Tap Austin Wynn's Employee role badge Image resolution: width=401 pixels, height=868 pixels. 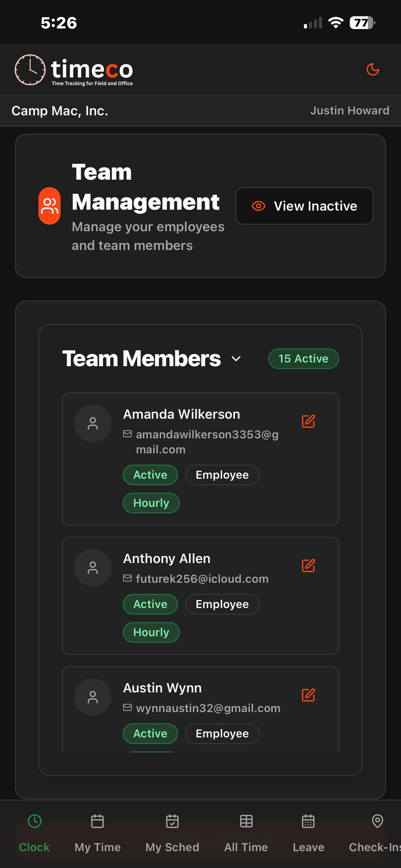[x=222, y=734]
